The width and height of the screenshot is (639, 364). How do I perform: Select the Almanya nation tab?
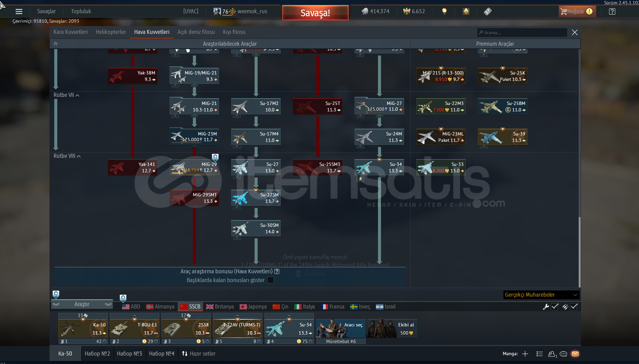(x=160, y=306)
